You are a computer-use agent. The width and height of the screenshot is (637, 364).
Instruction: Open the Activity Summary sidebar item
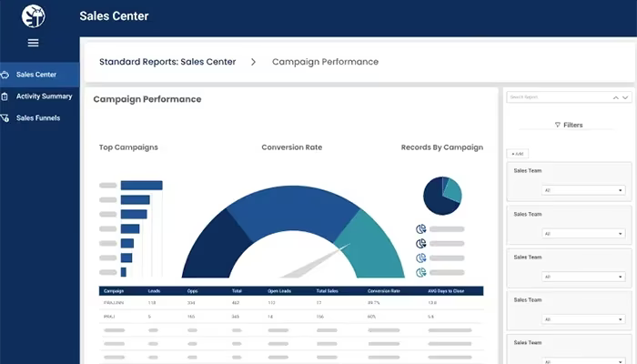[40, 96]
